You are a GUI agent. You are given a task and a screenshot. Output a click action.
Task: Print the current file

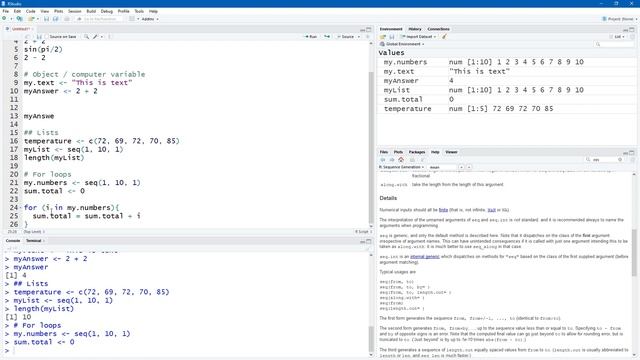tap(67, 19)
